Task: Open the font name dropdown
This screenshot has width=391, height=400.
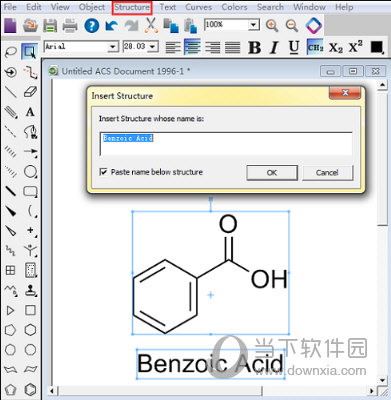Action: (113, 47)
